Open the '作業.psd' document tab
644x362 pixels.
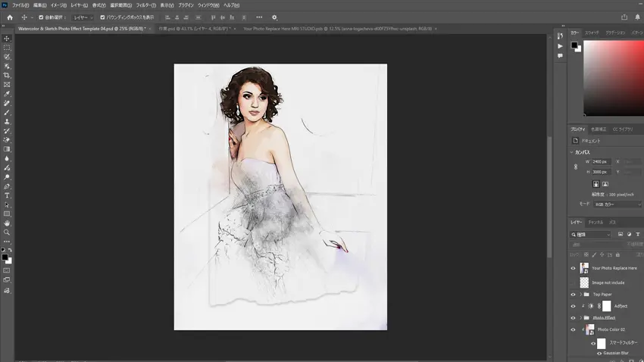tap(193, 29)
